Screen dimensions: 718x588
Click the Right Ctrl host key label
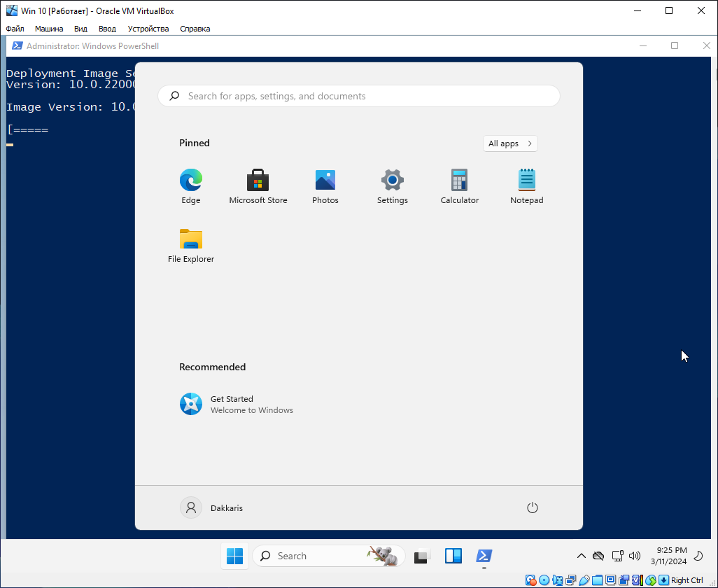(687, 580)
